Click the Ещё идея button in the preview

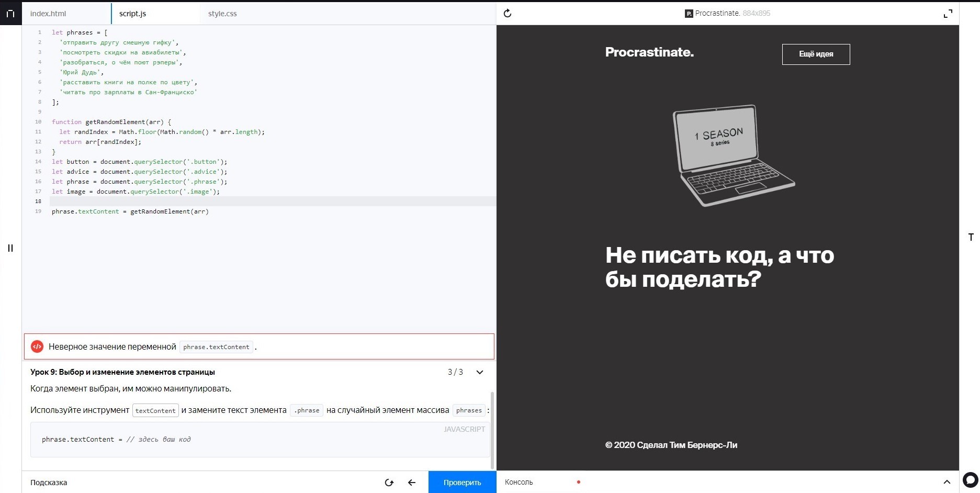tap(816, 54)
